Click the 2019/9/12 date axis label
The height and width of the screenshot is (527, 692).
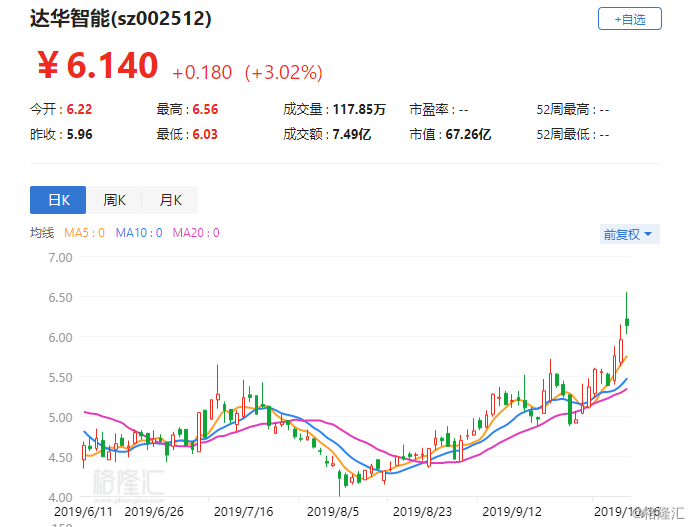click(512, 512)
